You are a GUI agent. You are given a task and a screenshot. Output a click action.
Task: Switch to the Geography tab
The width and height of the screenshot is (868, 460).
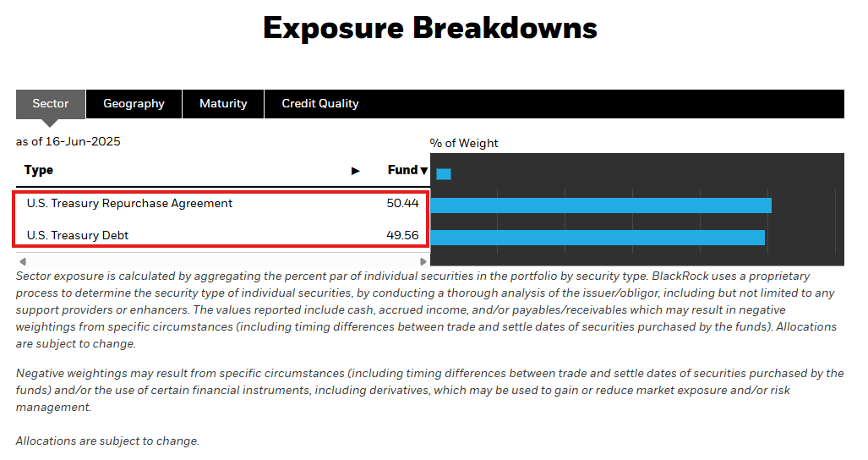pyautogui.click(x=134, y=103)
